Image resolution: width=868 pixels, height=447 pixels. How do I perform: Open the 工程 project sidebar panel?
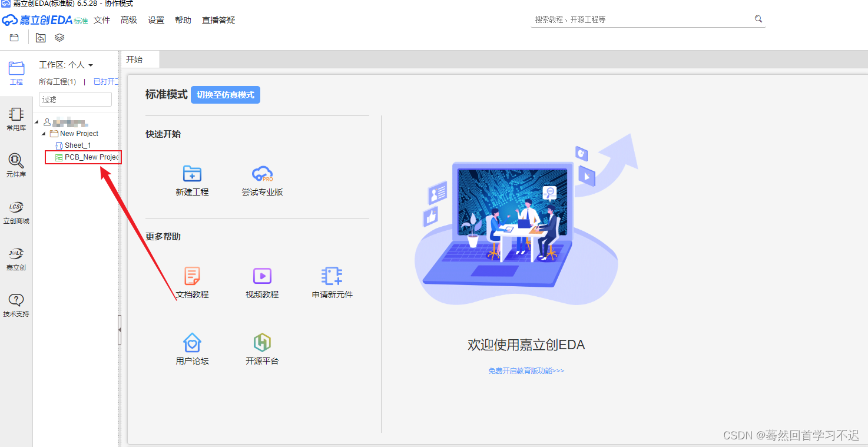tap(16, 74)
